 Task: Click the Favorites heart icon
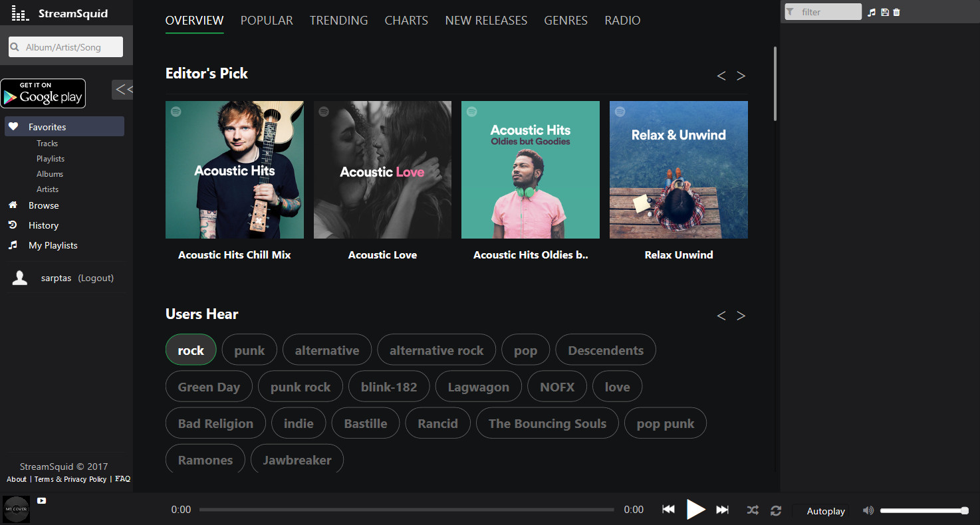13,126
